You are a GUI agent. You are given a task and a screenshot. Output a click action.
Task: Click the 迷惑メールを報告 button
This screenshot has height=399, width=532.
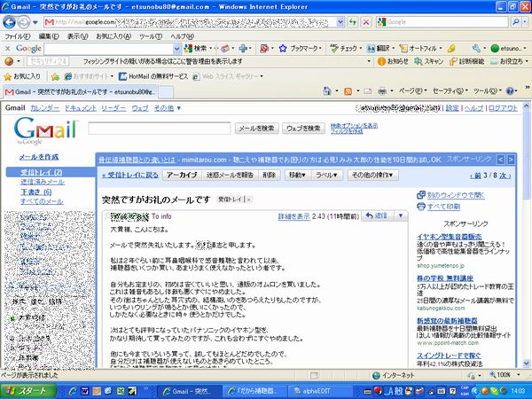pos(230,175)
